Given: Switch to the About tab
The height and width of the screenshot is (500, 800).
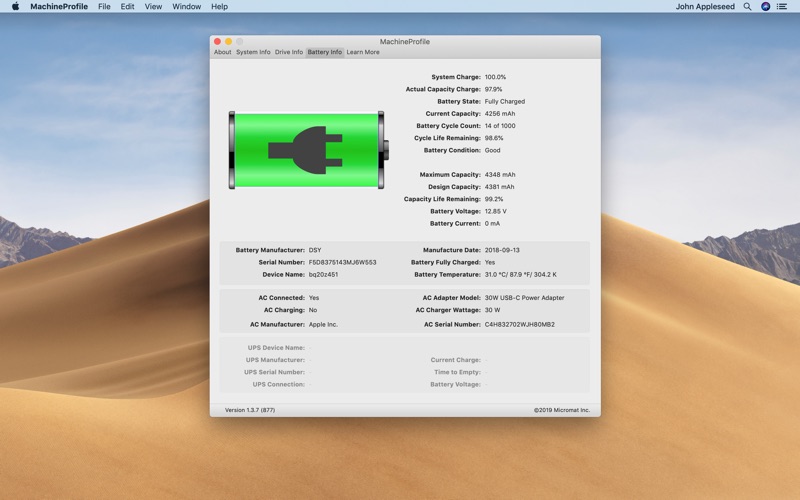Looking at the screenshot, I should pyautogui.click(x=222, y=52).
